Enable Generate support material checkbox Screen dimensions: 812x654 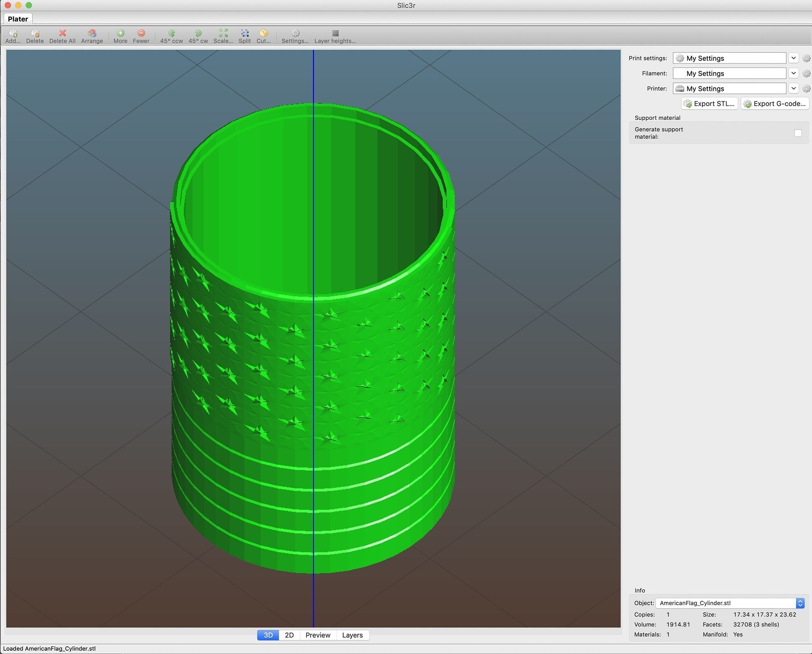click(798, 133)
